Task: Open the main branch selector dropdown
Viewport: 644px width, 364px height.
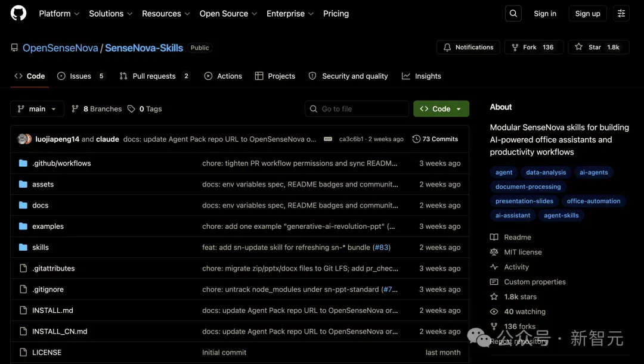Action: pyautogui.click(x=37, y=109)
